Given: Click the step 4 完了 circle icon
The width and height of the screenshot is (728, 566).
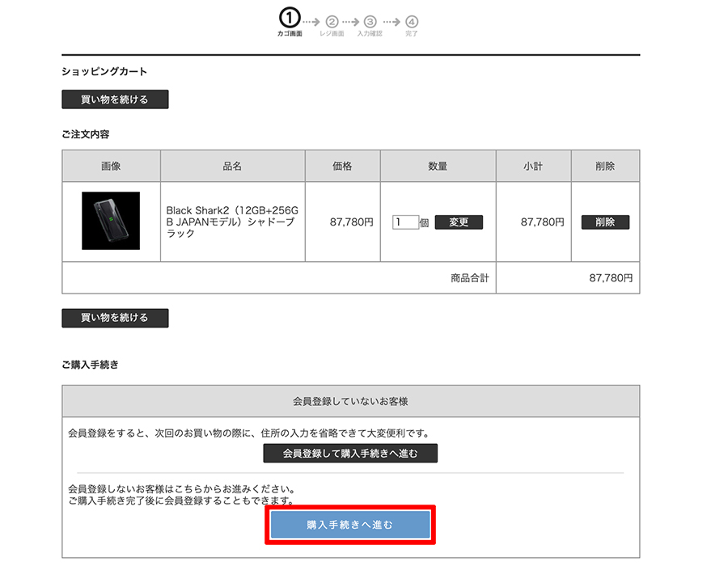Looking at the screenshot, I should [412, 22].
